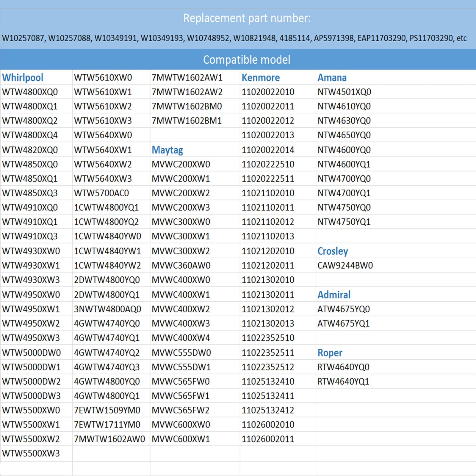The height and width of the screenshot is (476, 476).
Task: Select the Admiral brand heading
Action: [334, 295]
